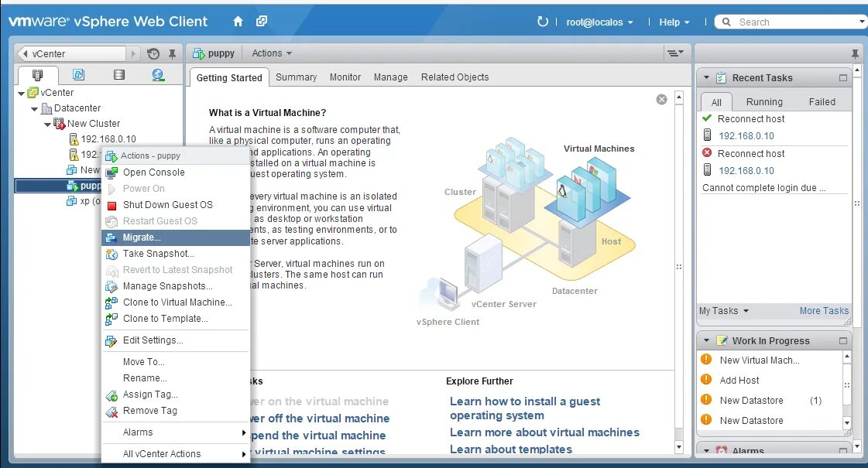This screenshot has height=468, width=868.
Task: Collapse the Datacenter tree node
Action: [34, 109]
